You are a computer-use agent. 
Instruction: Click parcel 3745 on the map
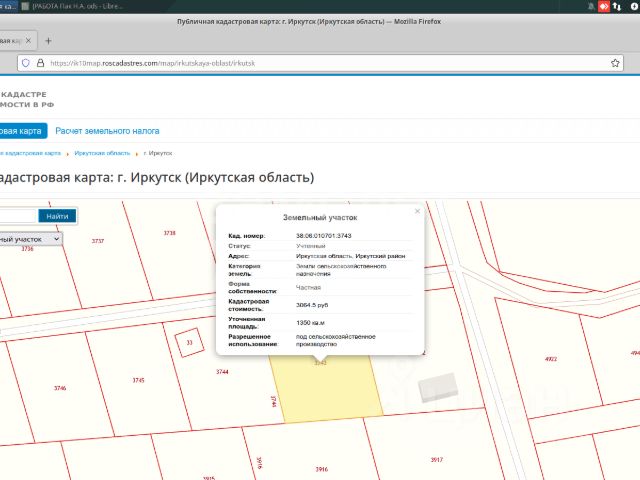coord(138,381)
